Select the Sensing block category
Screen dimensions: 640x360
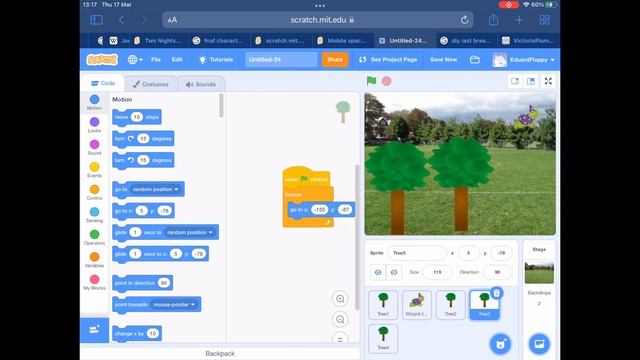tap(94, 215)
